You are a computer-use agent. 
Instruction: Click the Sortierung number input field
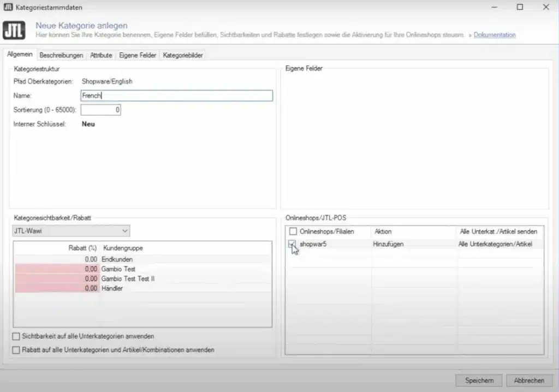[x=101, y=110]
